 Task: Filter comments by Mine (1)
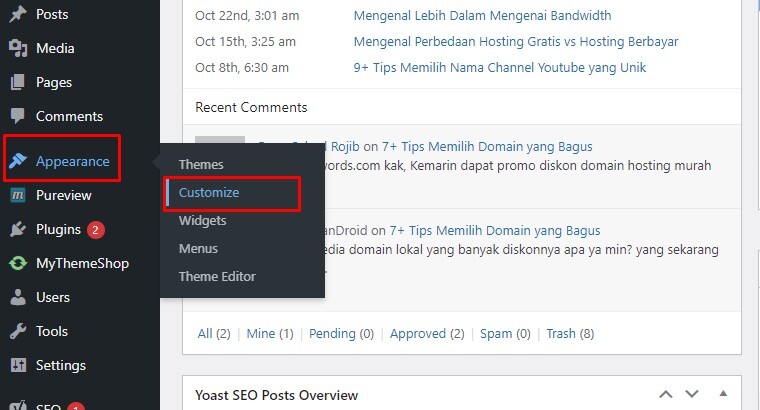(x=270, y=333)
